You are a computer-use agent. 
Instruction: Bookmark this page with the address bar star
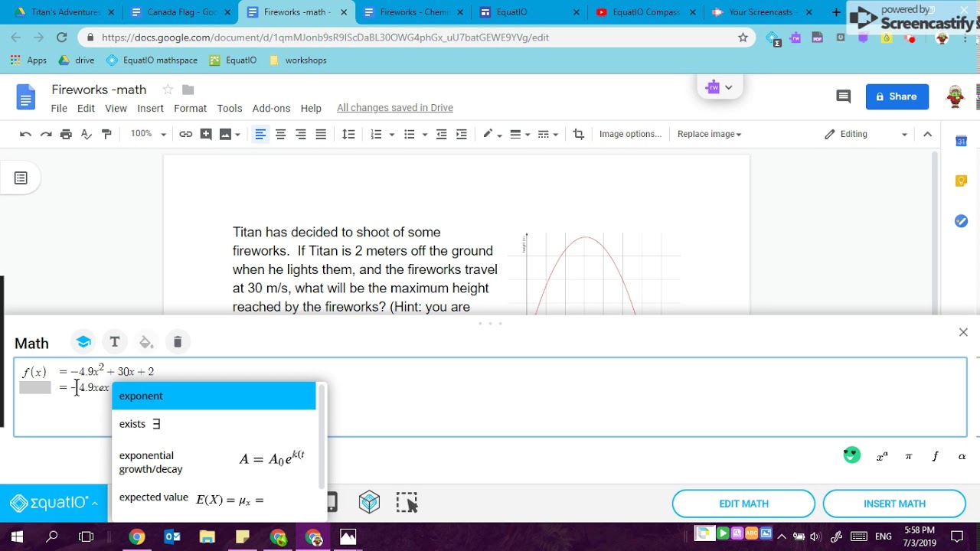point(743,37)
